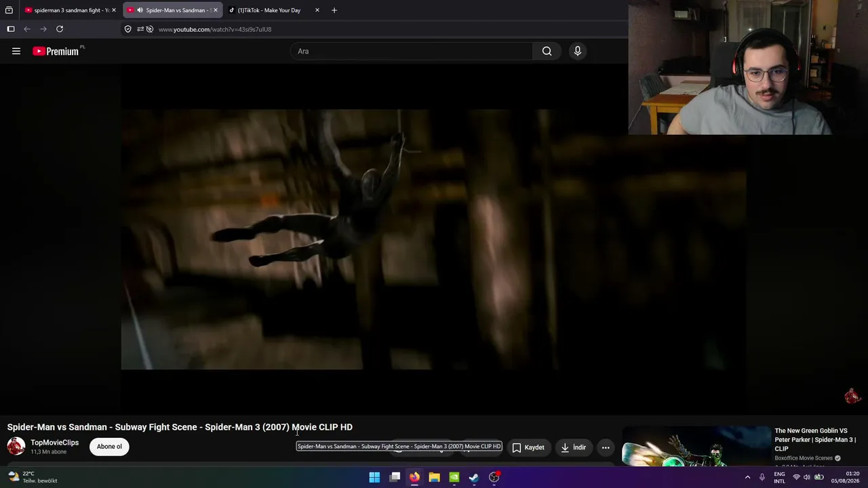Open Task View on the taskbar
The width and height of the screenshot is (868, 488).
pos(395,477)
